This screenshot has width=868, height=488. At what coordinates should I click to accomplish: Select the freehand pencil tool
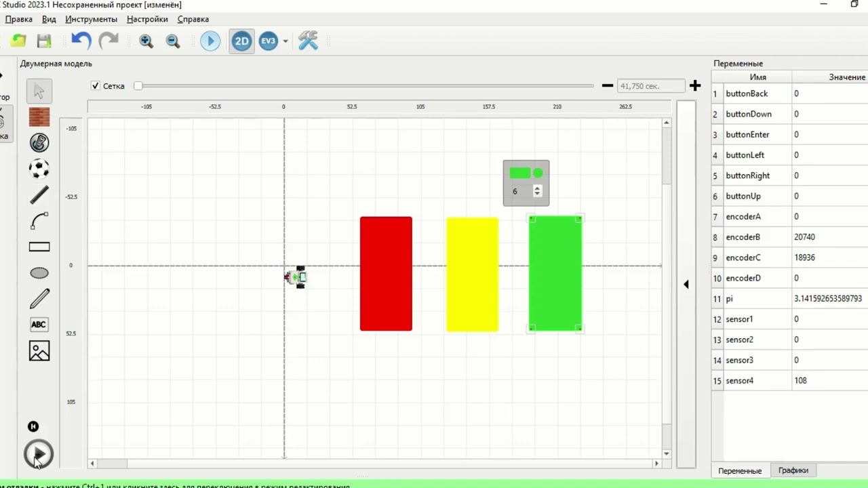click(x=39, y=299)
